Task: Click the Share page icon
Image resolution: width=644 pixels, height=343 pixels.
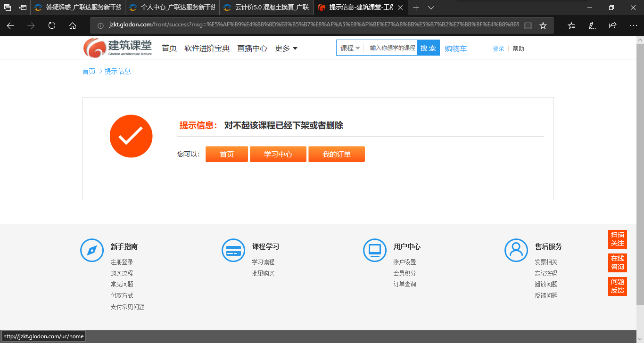Action: point(613,25)
